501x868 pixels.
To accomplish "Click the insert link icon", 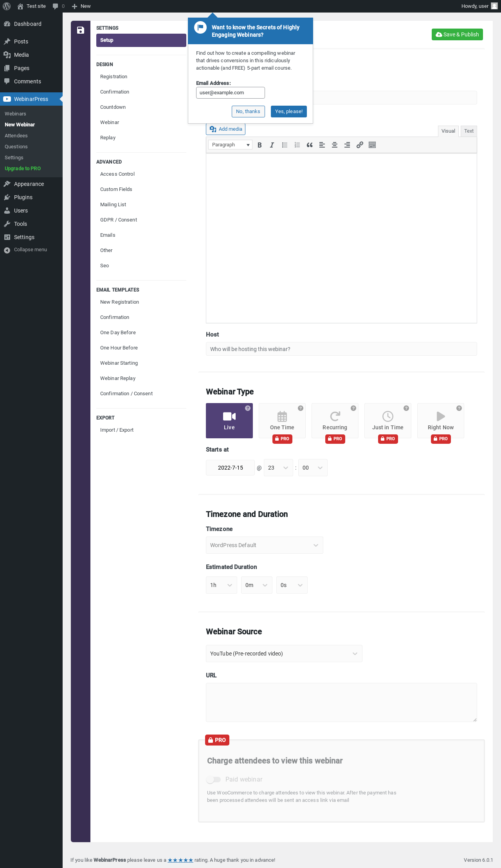I will point(360,145).
